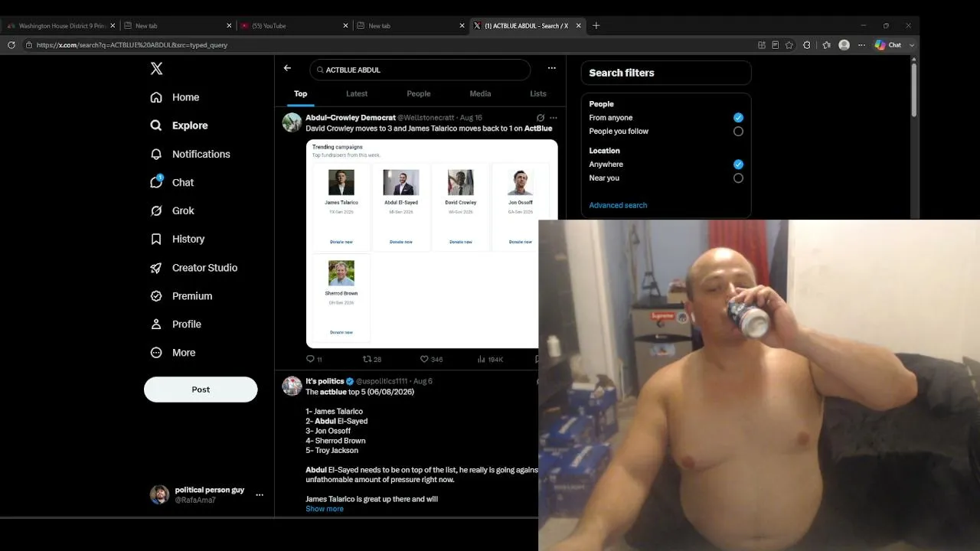The height and width of the screenshot is (551, 980).
Task: Open the Home page icon
Action: [x=156, y=97]
